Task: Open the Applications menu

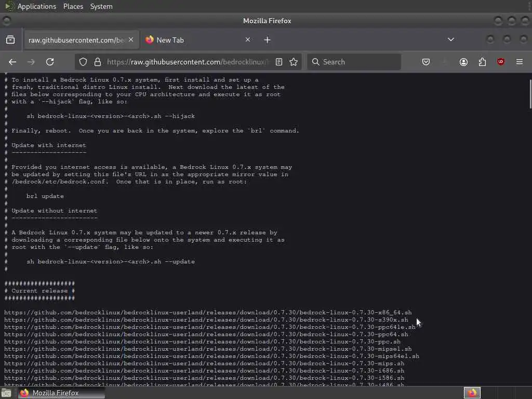Action: [37, 6]
